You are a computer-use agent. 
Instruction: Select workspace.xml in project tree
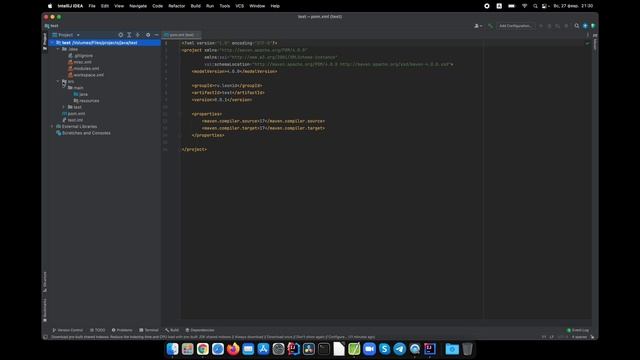click(x=86, y=75)
